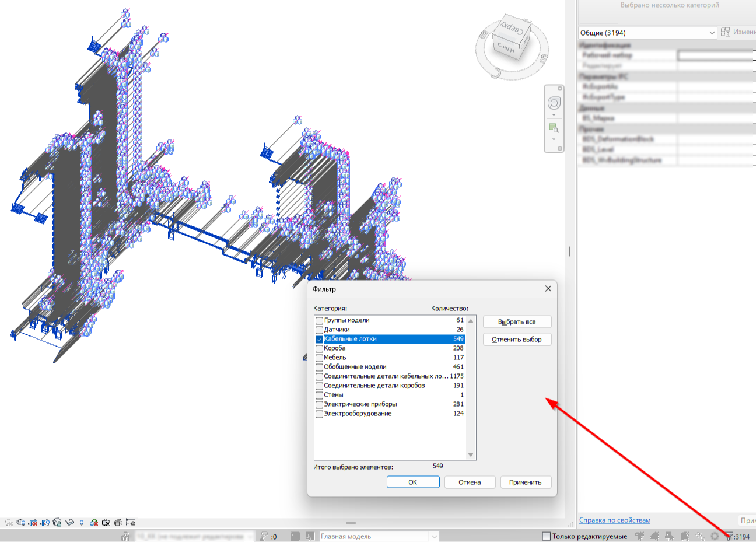Click the reveal hidden elements lightbulb icon

pyautogui.click(x=82, y=523)
